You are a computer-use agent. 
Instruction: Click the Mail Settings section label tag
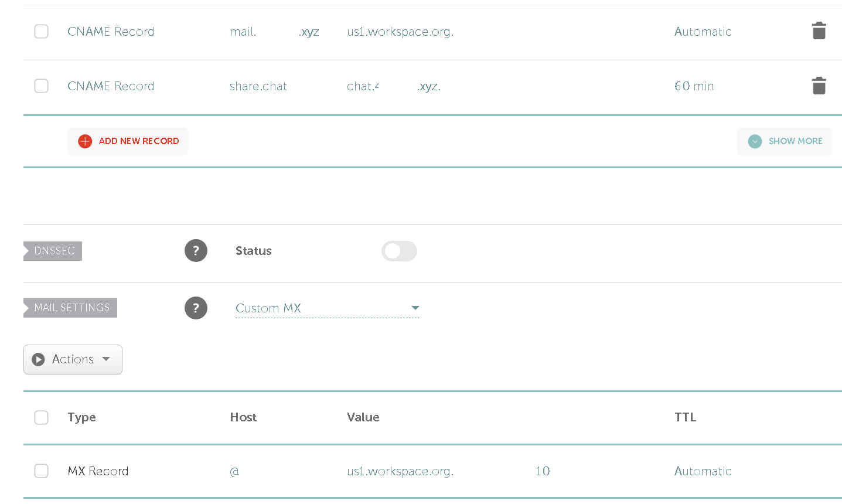pos(71,308)
